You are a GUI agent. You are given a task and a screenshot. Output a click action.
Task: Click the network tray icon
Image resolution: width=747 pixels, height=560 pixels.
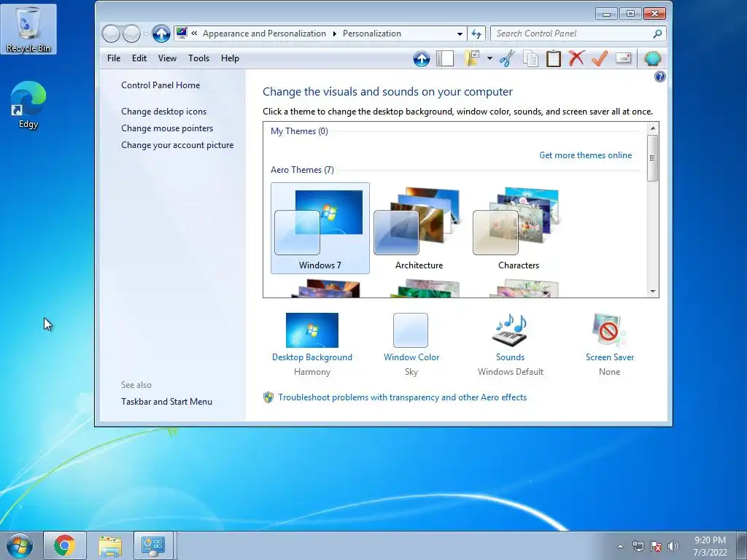638,546
